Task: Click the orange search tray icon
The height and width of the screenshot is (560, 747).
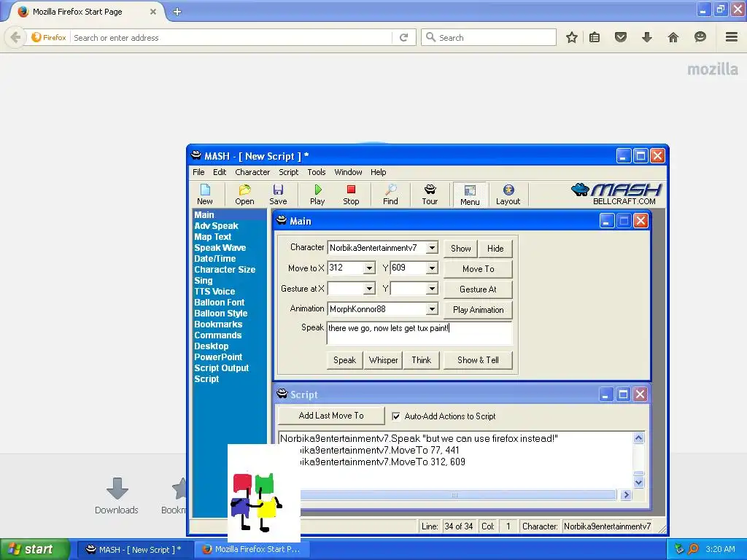Action: pos(693,549)
